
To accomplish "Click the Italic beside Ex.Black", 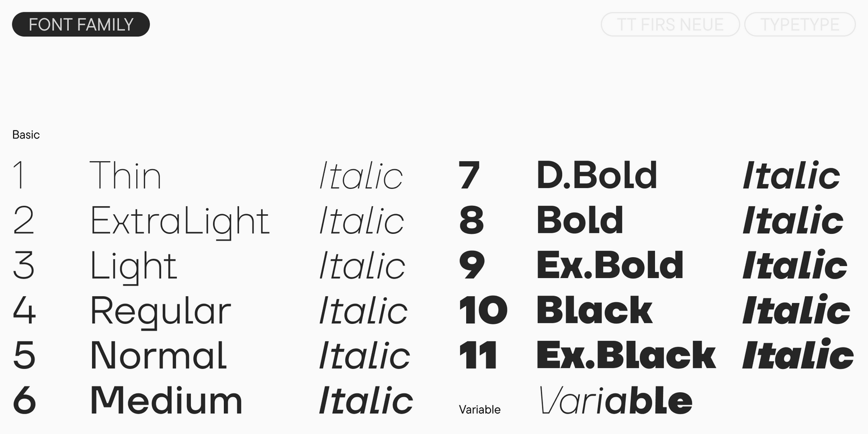I will (798, 355).
